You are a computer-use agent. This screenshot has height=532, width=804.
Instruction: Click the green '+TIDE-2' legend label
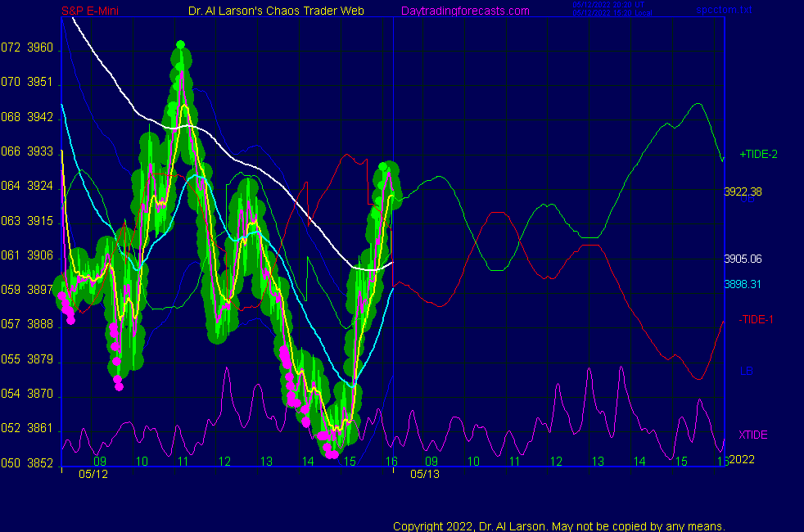(x=758, y=154)
